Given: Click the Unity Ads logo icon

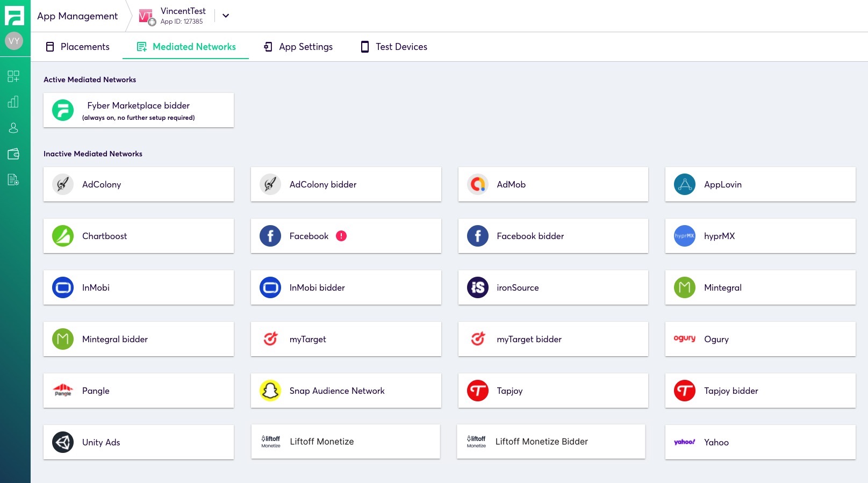Looking at the screenshot, I should 63,442.
